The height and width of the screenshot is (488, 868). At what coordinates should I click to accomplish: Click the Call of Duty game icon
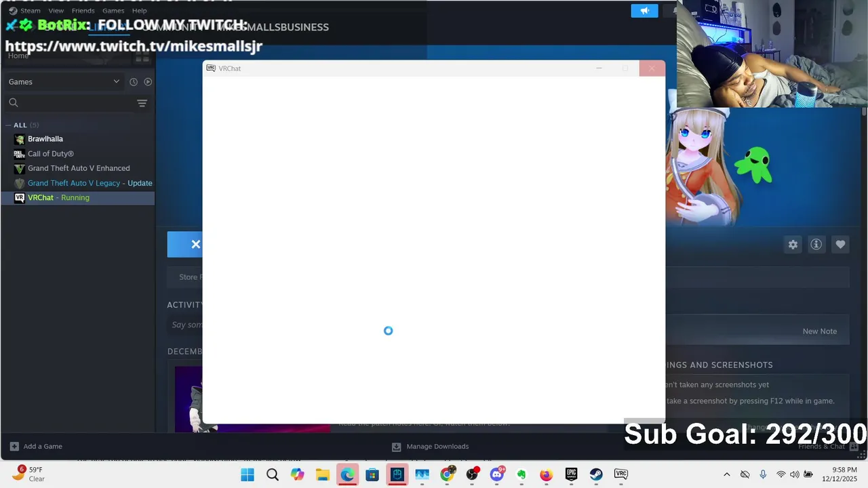[x=20, y=154]
